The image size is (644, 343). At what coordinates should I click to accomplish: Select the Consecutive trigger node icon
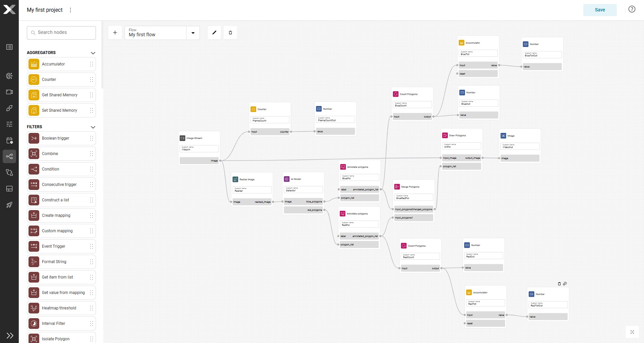34,185
